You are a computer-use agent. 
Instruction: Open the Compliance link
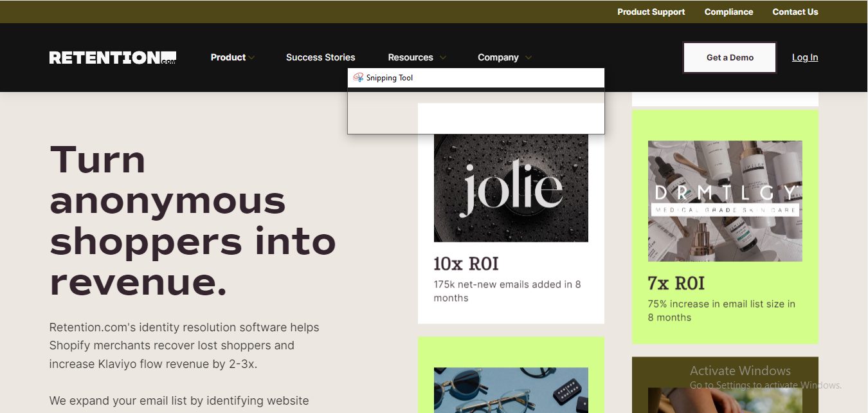pos(728,12)
